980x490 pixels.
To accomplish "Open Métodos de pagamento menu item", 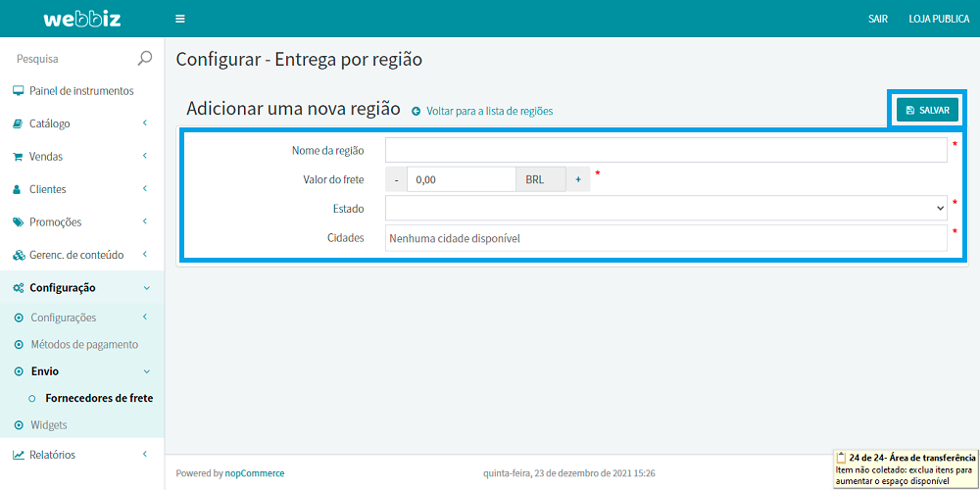I will point(83,345).
